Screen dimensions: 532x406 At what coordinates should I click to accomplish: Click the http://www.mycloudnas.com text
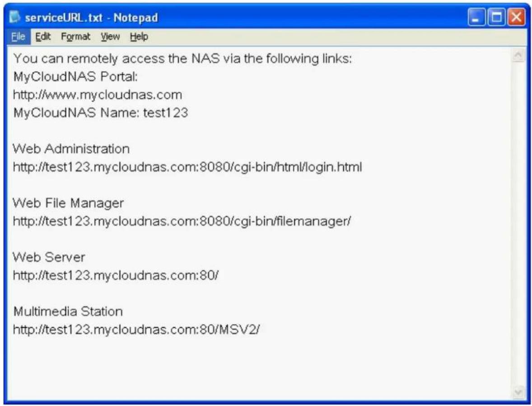98,94
